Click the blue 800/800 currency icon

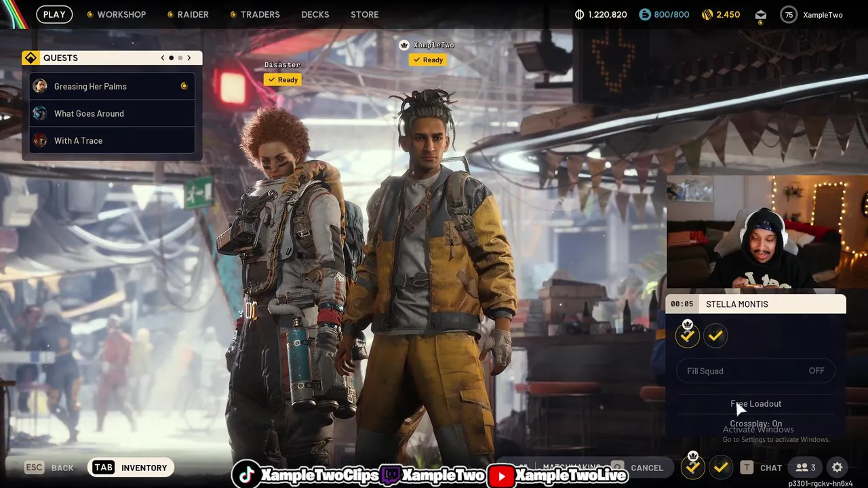tap(644, 14)
